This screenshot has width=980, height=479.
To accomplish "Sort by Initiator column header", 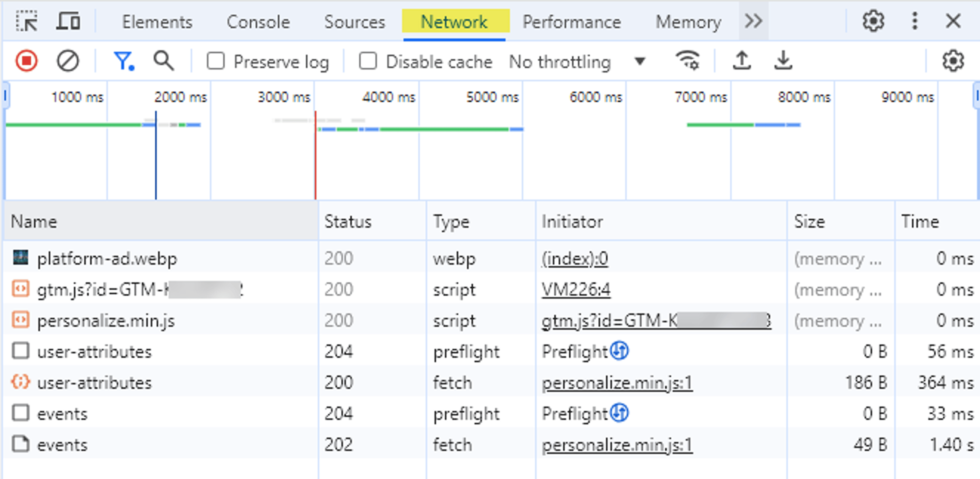I will [661, 221].
